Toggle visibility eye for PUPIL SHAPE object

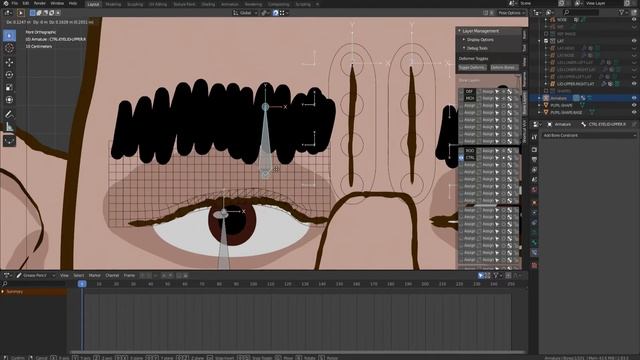point(634,105)
